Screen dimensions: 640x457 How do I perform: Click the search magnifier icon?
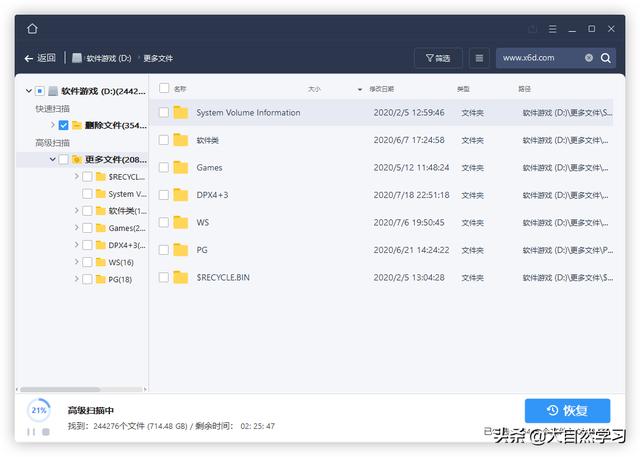click(605, 58)
